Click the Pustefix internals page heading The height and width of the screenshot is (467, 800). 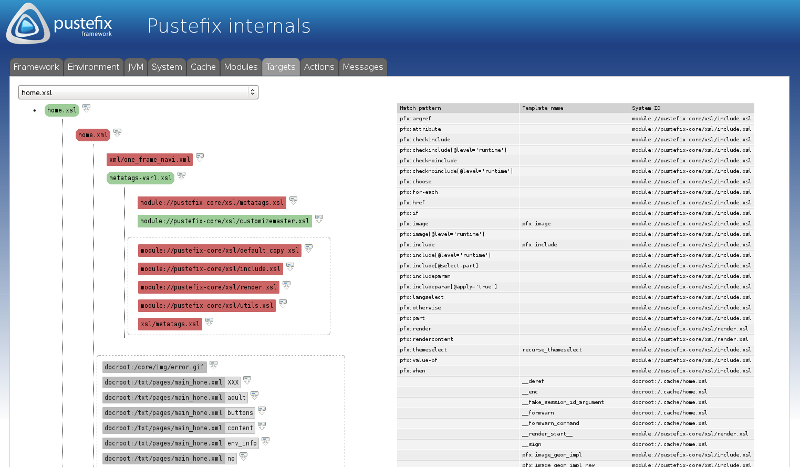(x=229, y=26)
